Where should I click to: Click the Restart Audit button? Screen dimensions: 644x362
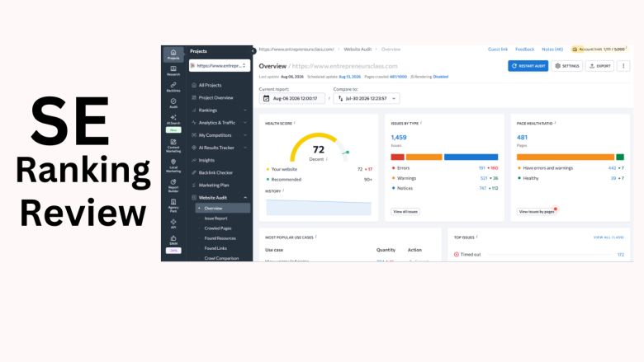(528, 66)
